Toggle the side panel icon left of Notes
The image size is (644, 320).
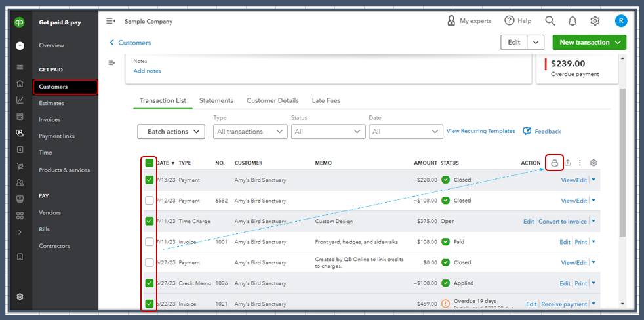coord(111,63)
